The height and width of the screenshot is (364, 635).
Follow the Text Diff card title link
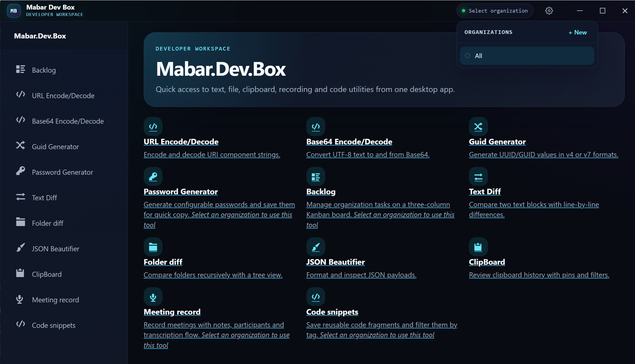pos(485,192)
